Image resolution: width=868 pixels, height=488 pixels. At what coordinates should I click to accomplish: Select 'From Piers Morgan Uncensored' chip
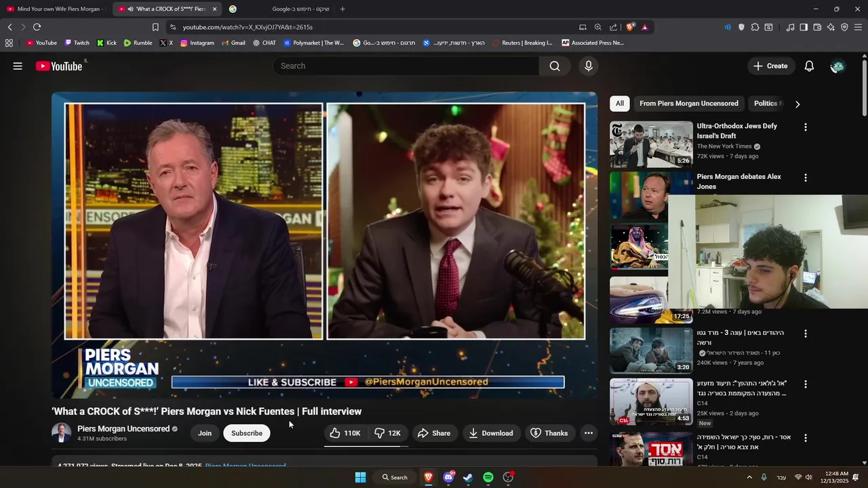point(689,104)
